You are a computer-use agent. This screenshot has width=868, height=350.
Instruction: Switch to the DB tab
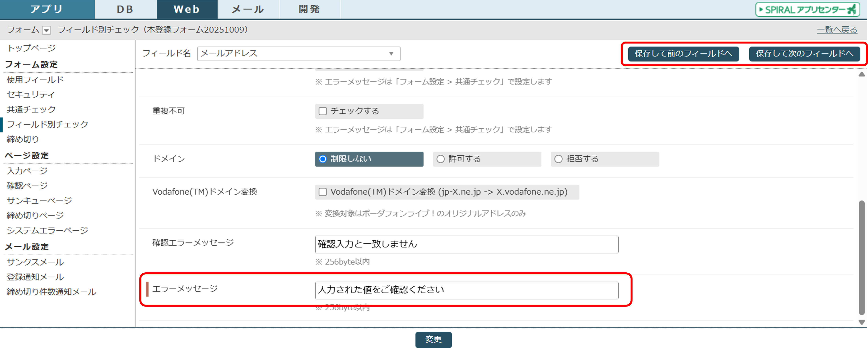click(x=125, y=9)
